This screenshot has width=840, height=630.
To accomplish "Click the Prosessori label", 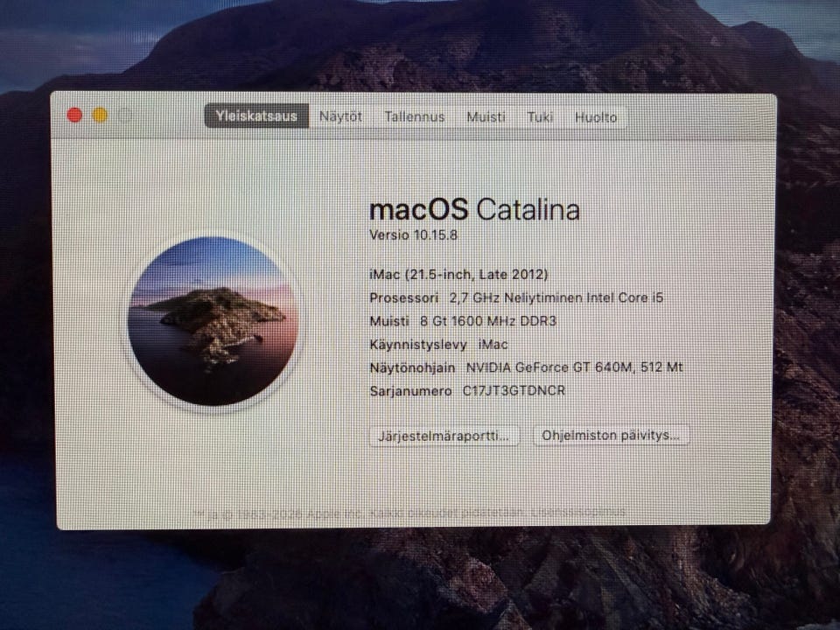I will 404,297.
